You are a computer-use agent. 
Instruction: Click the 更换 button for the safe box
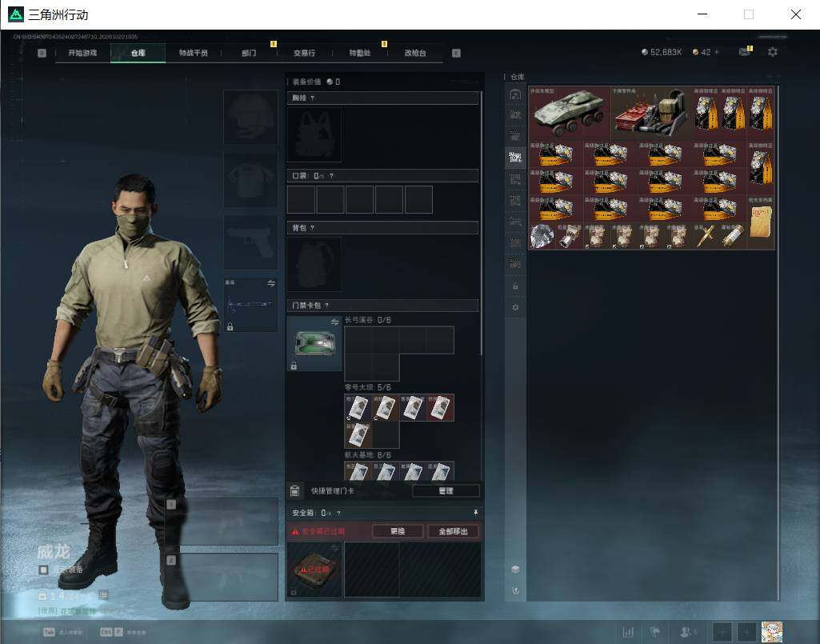(x=398, y=531)
